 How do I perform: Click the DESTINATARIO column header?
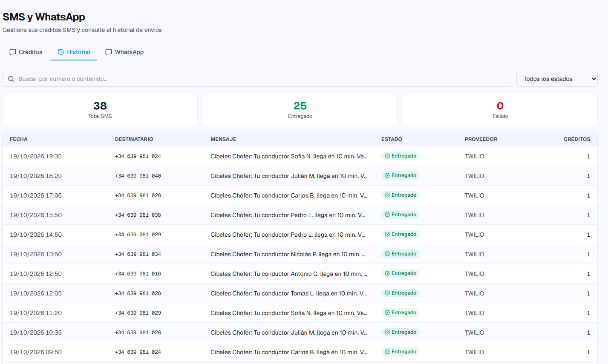tap(134, 139)
